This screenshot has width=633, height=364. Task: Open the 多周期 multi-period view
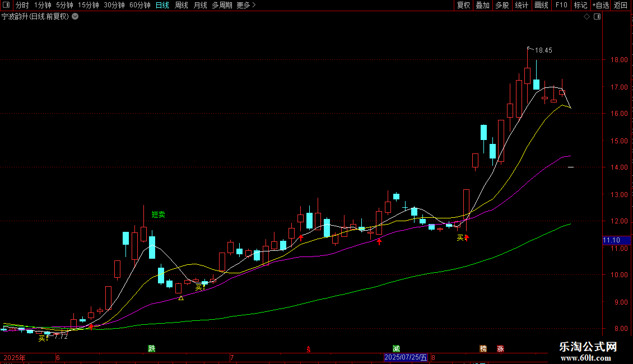click(222, 5)
